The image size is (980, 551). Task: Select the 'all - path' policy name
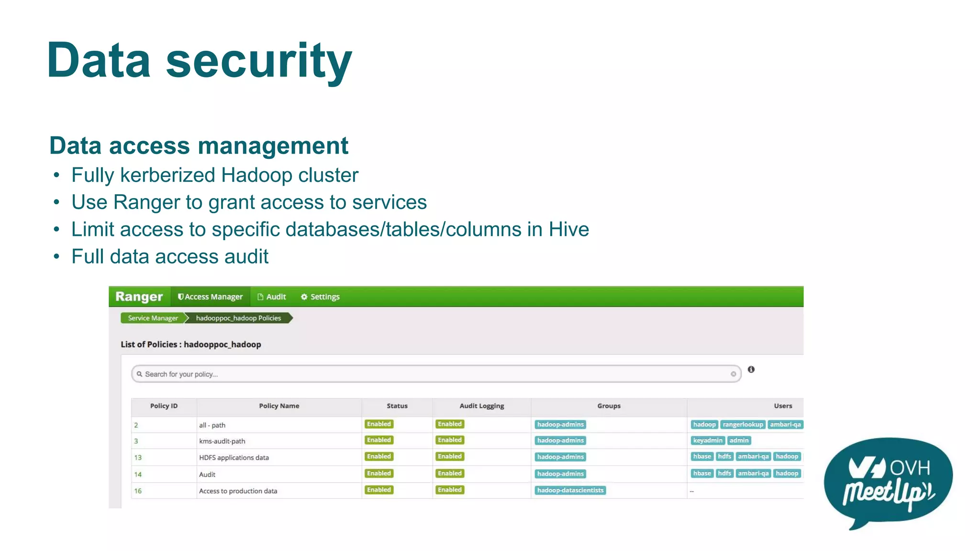(212, 425)
